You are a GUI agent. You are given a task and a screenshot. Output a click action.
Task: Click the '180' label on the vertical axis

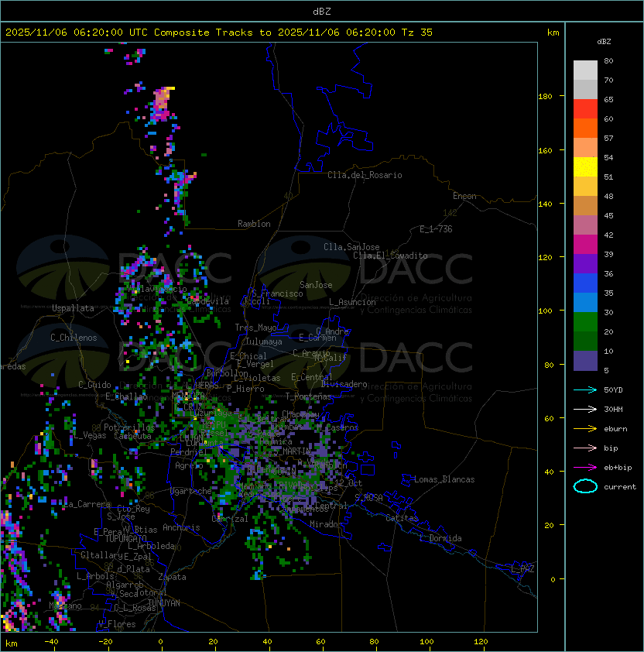[x=545, y=97]
